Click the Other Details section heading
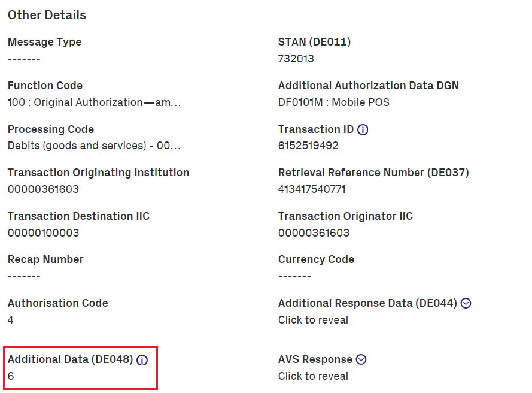Viewport: 532px width, 393px height. pos(47,15)
